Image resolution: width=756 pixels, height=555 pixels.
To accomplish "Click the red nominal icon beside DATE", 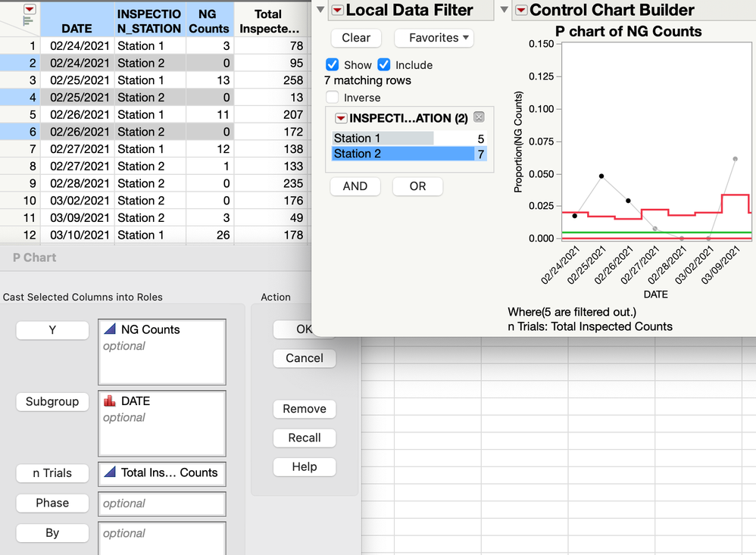I will [x=109, y=401].
